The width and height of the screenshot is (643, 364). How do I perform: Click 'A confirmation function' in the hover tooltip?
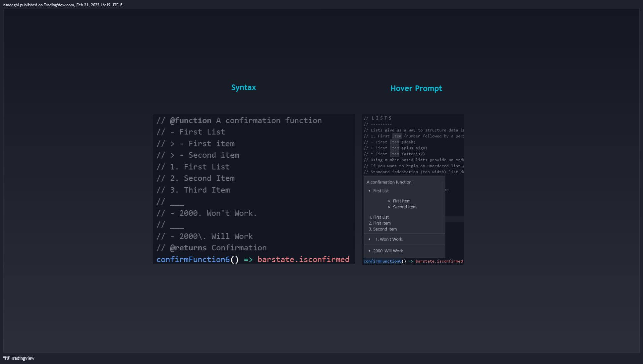point(389,182)
